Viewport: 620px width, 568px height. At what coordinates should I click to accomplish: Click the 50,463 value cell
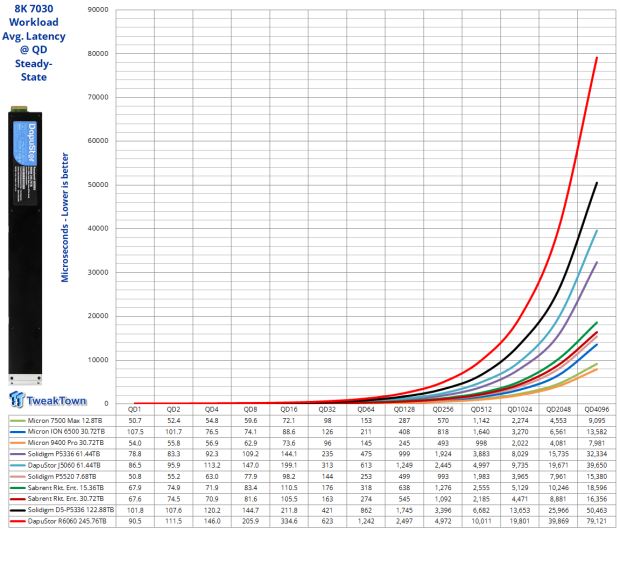pos(597,510)
